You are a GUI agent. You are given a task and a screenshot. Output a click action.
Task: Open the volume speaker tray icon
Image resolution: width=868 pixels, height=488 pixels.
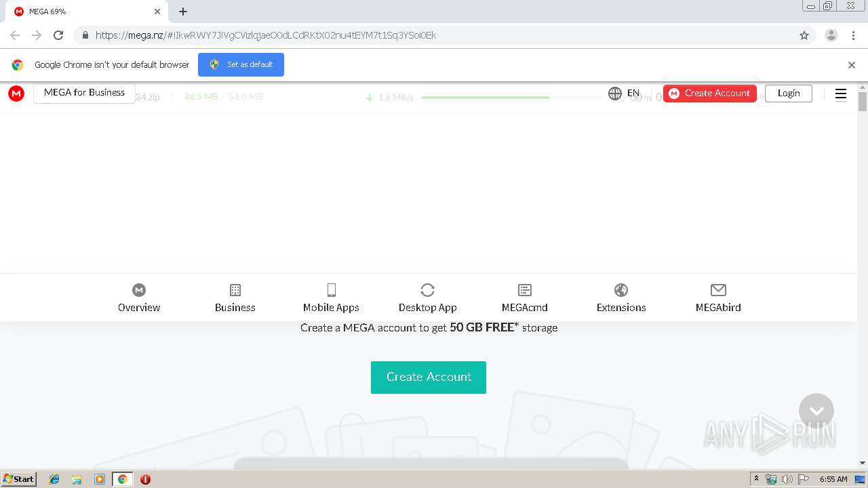[787, 479]
